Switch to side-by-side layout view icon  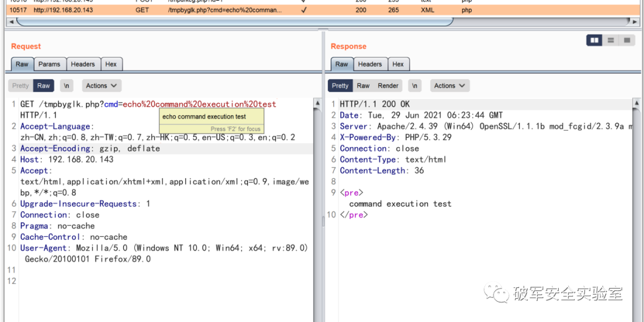coord(595,40)
